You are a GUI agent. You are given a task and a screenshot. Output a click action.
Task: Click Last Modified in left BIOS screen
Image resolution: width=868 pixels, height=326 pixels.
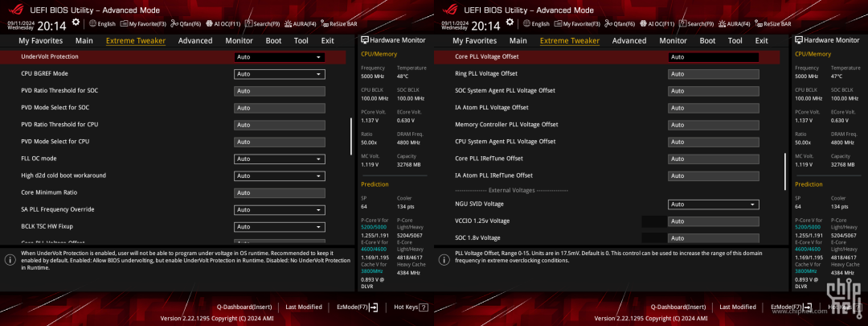[x=303, y=307]
